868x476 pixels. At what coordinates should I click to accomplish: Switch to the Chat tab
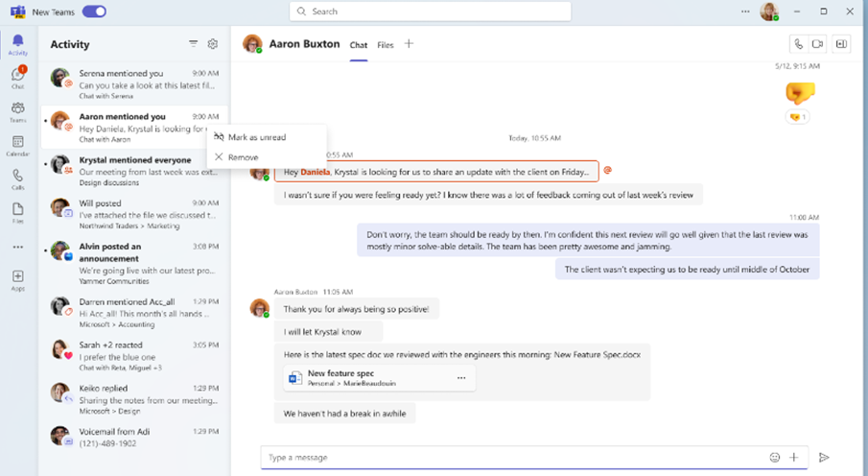(x=358, y=45)
